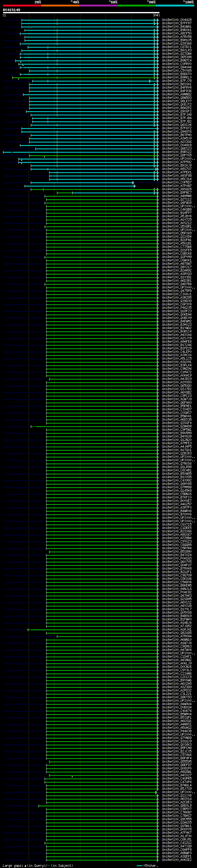Select hit label UniRef100_A7P592
Screen dimensions: 197x868
tap(177, 162)
